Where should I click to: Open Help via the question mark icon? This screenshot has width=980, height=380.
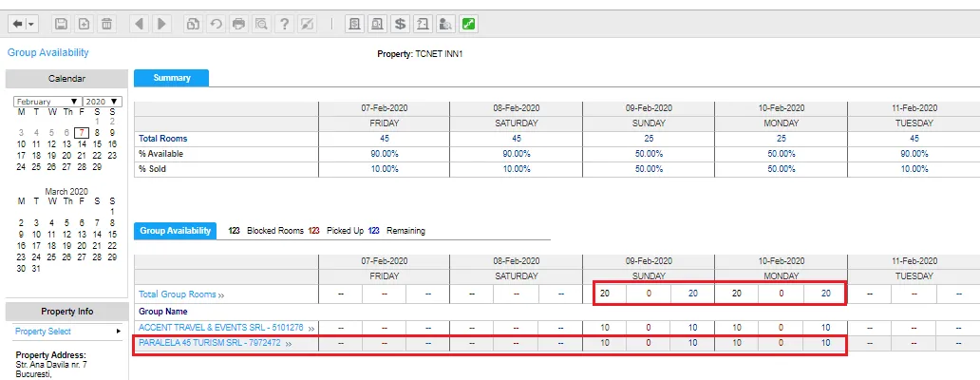click(x=284, y=25)
